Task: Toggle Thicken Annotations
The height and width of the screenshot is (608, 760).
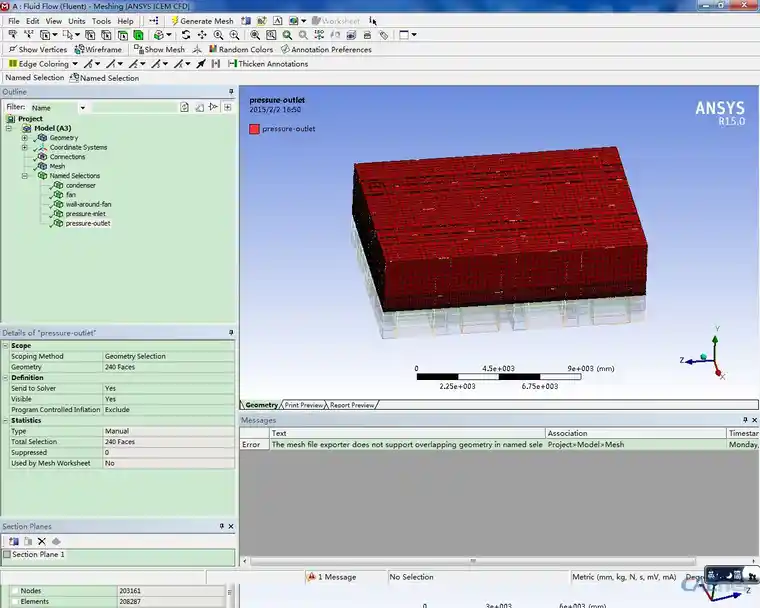Action: (268, 64)
